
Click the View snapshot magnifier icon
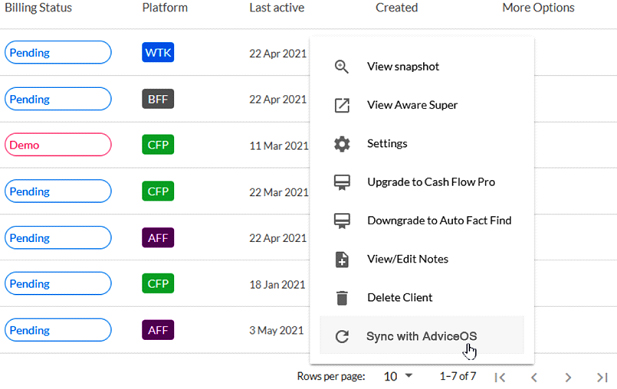(x=342, y=67)
